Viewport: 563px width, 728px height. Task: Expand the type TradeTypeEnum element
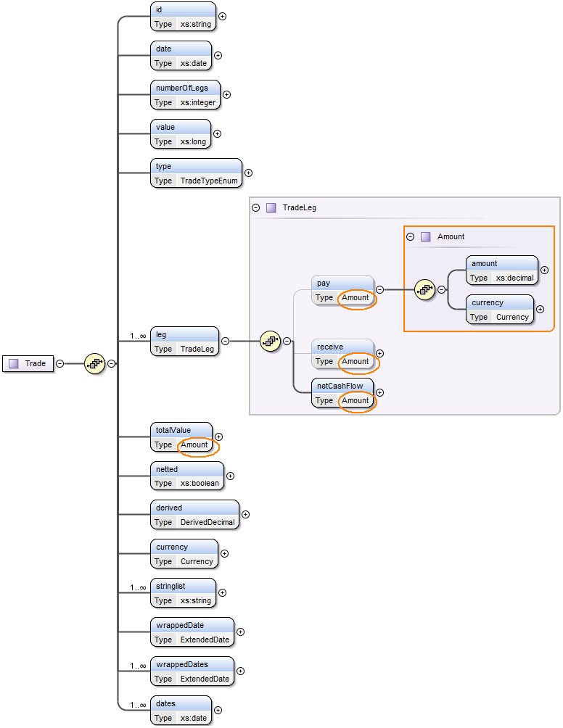[x=249, y=173]
